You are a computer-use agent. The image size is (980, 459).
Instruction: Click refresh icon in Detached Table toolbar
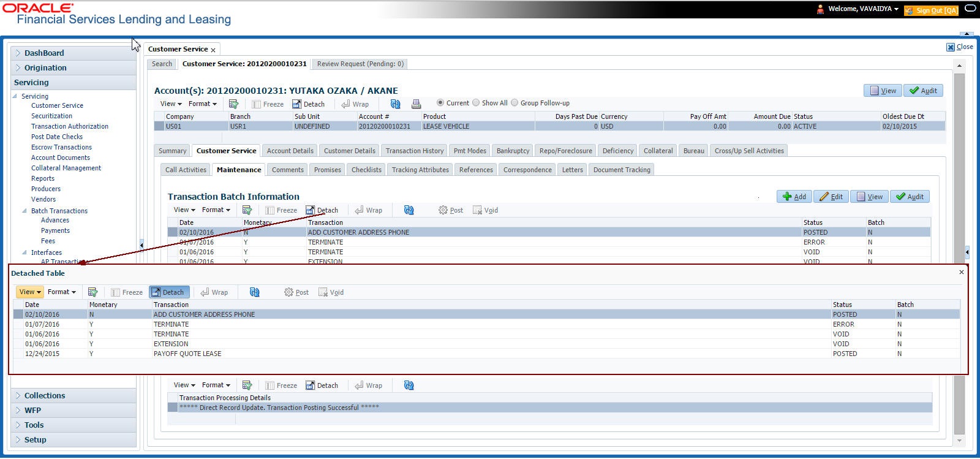pos(254,292)
